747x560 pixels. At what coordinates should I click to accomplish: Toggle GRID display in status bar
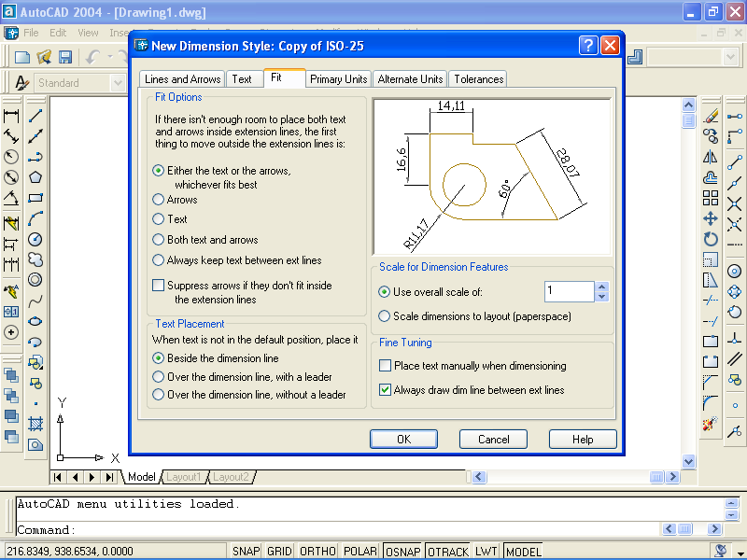point(279,551)
